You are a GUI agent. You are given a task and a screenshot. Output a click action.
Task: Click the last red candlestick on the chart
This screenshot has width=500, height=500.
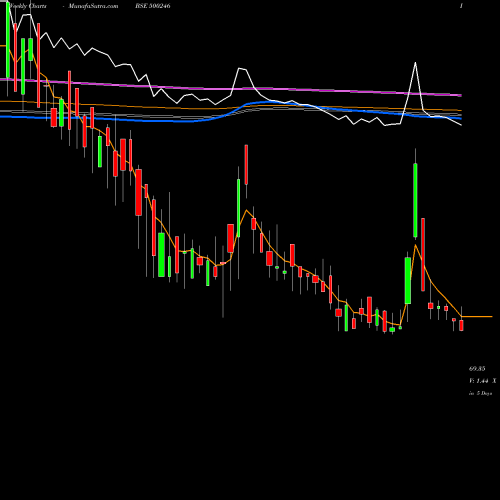[x=461, y=325]
